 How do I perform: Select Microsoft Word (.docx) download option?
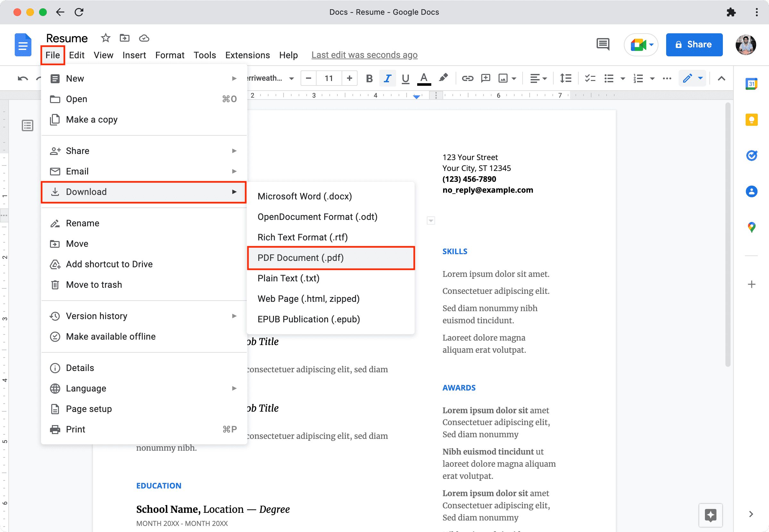tap(304, 196)
